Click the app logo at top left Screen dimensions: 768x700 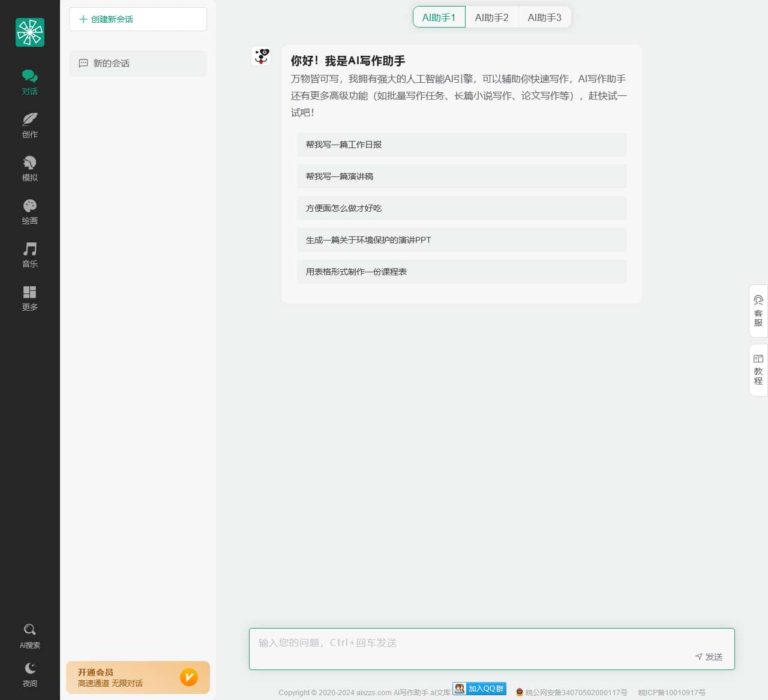click(30, 32)
